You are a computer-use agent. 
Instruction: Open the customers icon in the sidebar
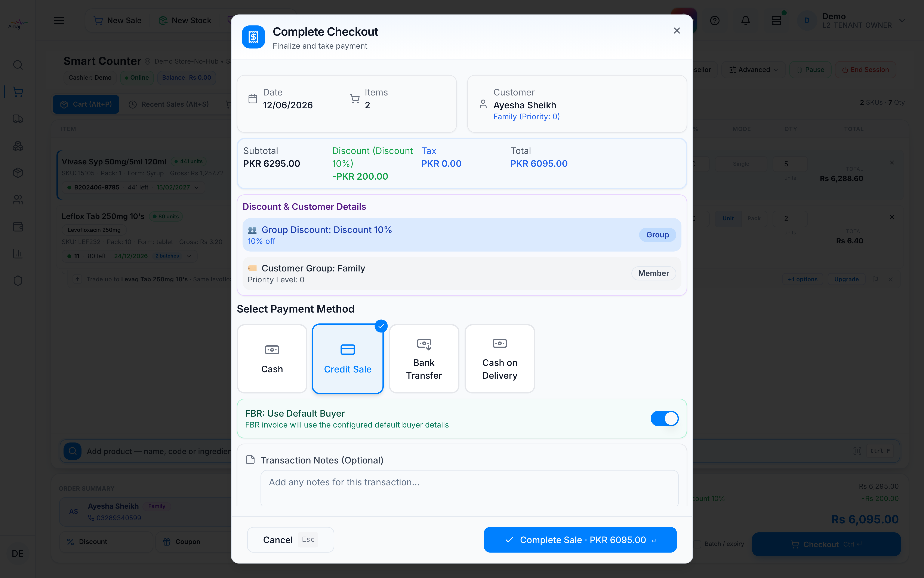[18, 200]
